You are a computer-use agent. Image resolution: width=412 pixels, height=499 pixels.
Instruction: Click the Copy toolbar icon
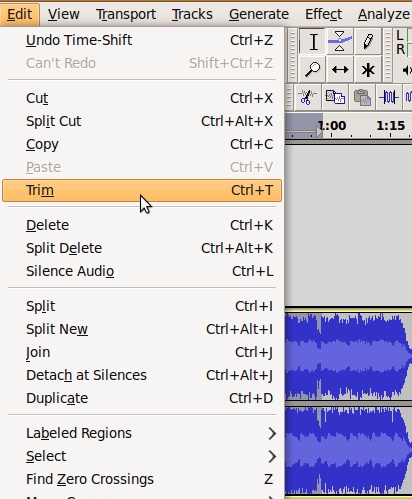(x=335, y=97)
